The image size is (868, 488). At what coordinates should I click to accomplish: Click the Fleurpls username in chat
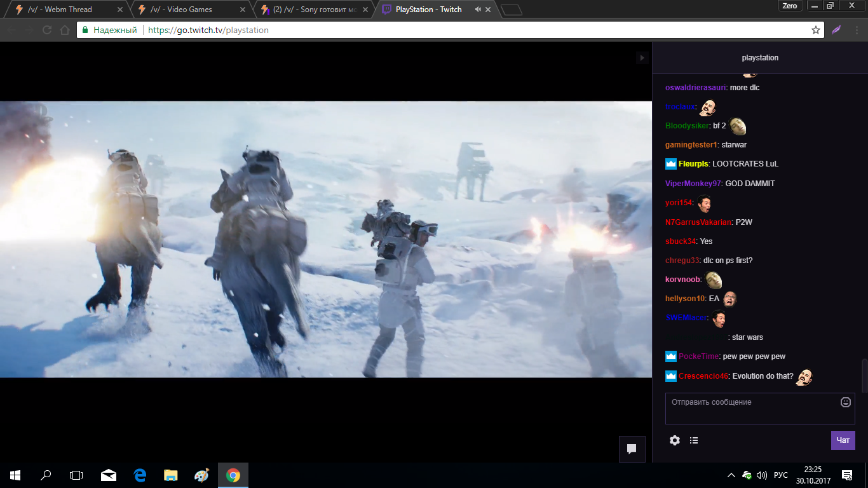click(693, 164)
